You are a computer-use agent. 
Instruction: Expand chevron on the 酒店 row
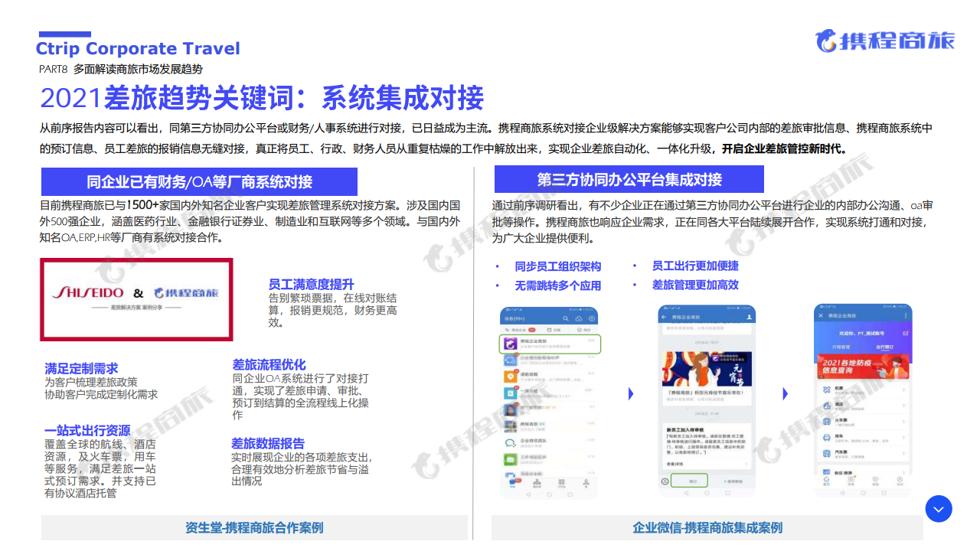[903, 406]
